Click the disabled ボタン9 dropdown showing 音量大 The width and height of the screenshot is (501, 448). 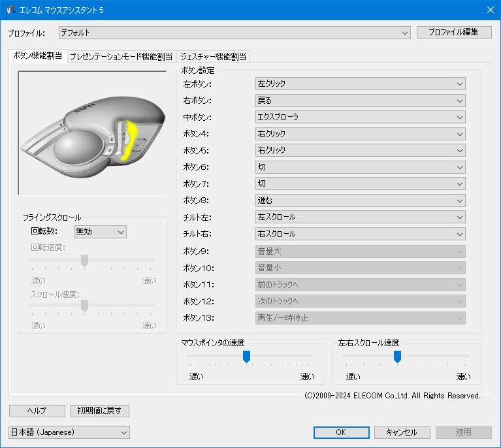point(360,251)
